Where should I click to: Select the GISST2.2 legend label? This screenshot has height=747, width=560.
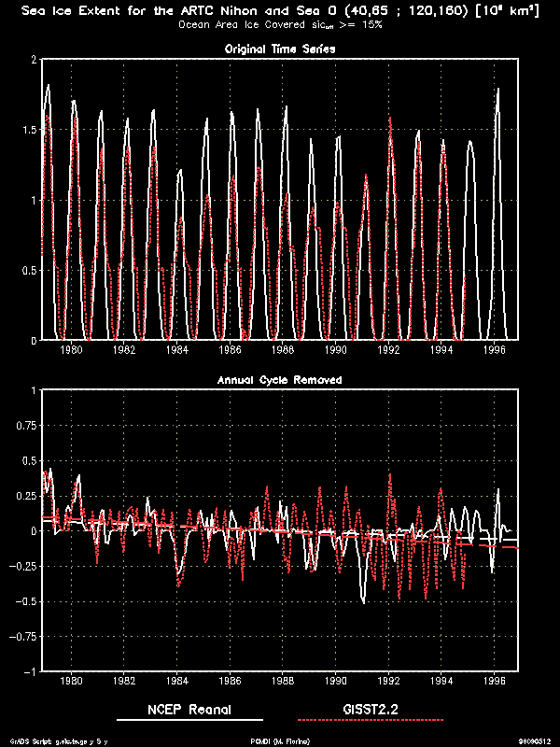pos(370,710)
